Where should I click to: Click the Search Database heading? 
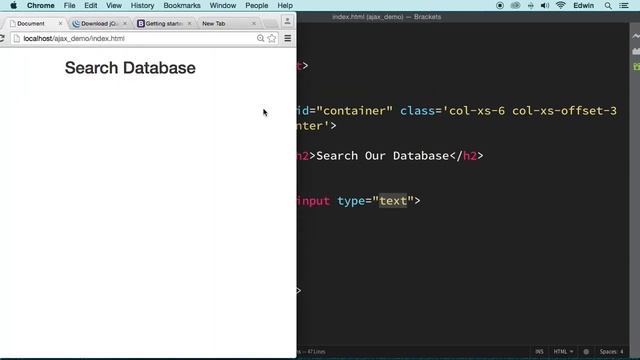pyautogui.click(x=130, y=68)
